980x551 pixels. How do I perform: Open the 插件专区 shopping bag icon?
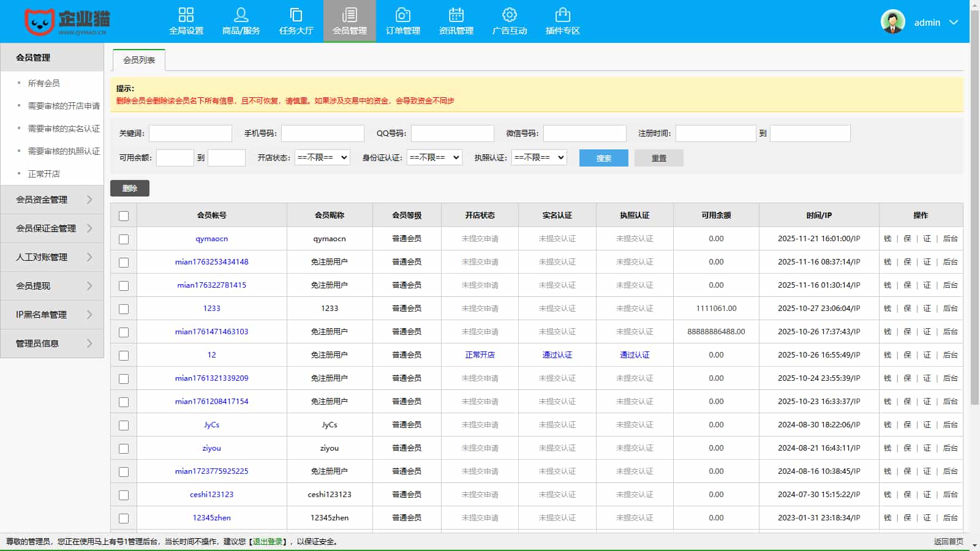[562, 15]
